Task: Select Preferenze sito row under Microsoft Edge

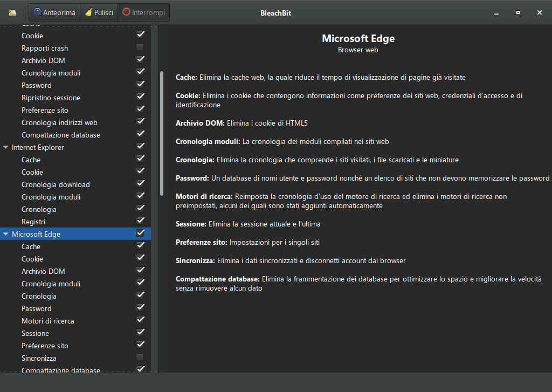Action: click(75, 346)
